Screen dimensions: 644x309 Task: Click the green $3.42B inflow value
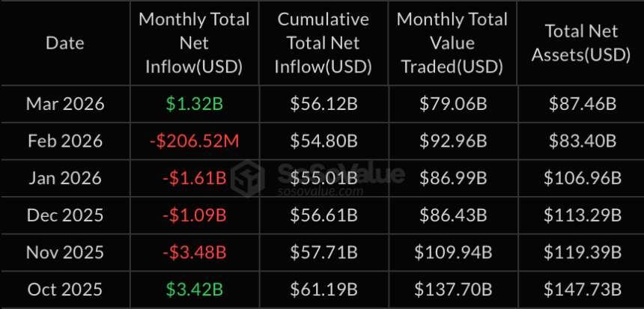click(x=194, y=287)
